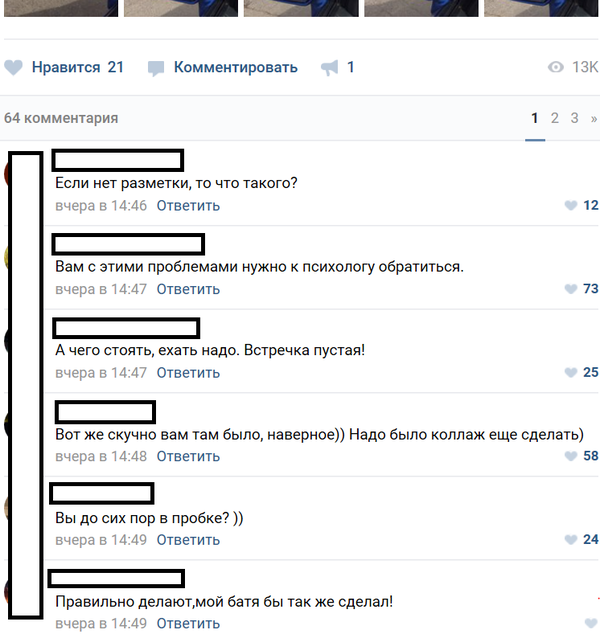Reply to the comment at 14:48
The width and height of the screenshot is (600, 634).
[x=188, y=456]
